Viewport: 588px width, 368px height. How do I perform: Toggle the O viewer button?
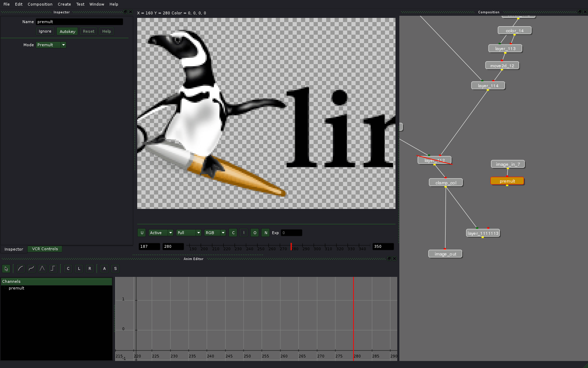pyautogui.click(x=255, y=233)
